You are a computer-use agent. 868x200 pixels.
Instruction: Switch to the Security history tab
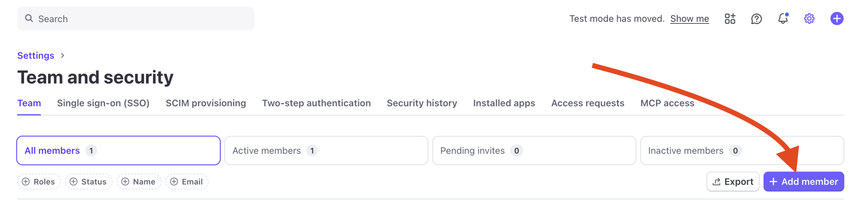421,103
